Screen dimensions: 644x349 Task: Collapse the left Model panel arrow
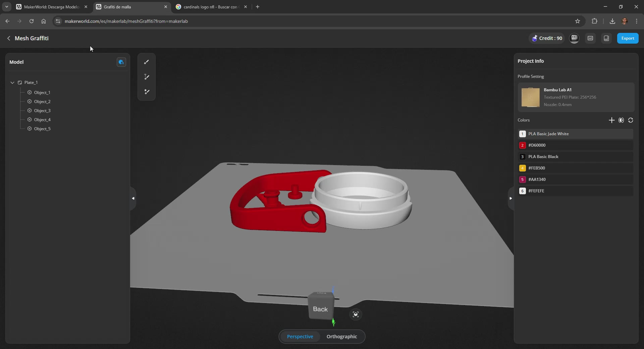pos(133,198)
